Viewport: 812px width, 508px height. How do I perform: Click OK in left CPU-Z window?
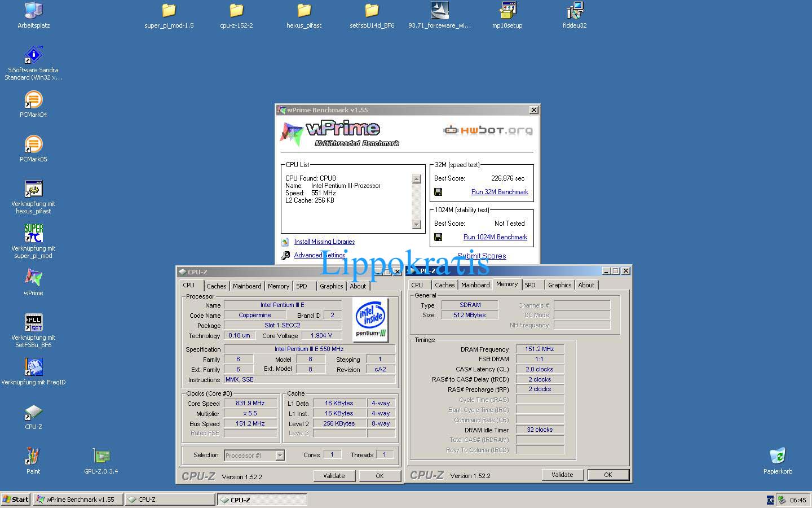click(379, 476)
